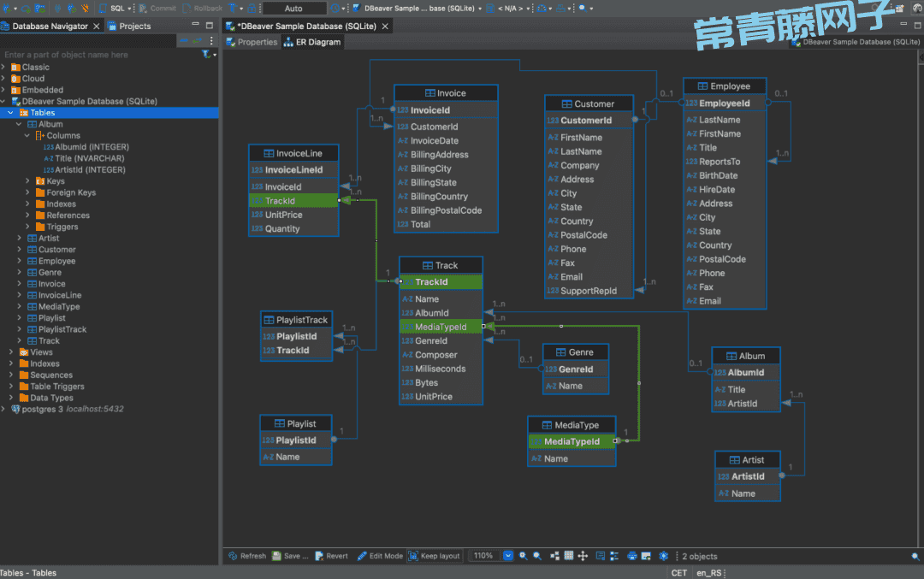Select the Milliseconds column in Track table

pyautogui.click(x=441, y=369)
